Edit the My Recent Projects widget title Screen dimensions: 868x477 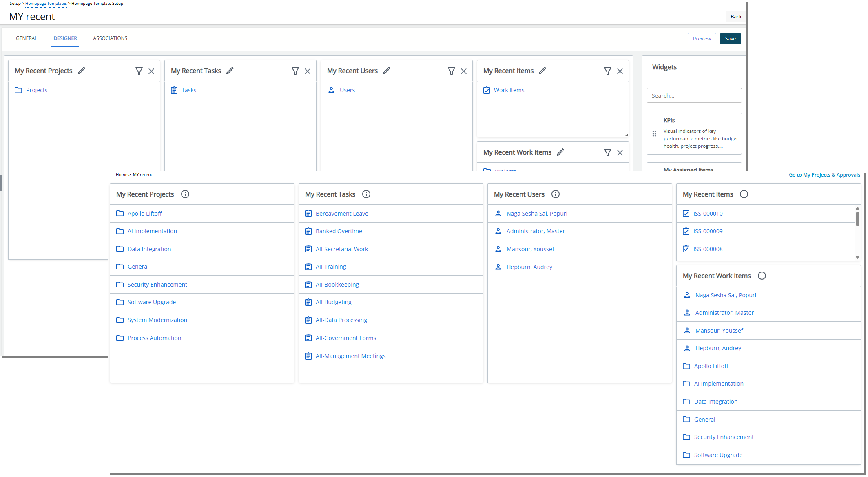point(82,71)
